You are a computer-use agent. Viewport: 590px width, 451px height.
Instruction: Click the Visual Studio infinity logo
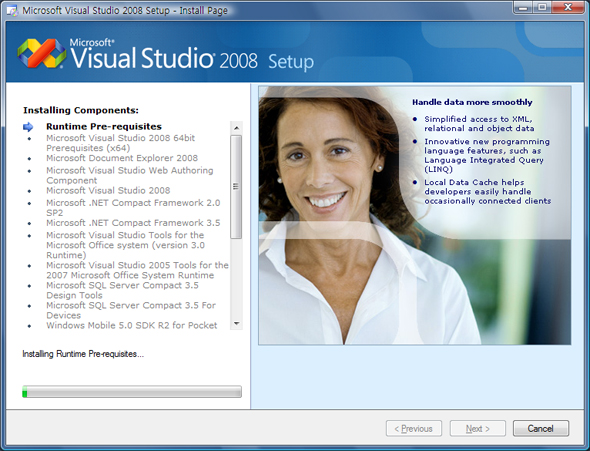pos(42,53)
